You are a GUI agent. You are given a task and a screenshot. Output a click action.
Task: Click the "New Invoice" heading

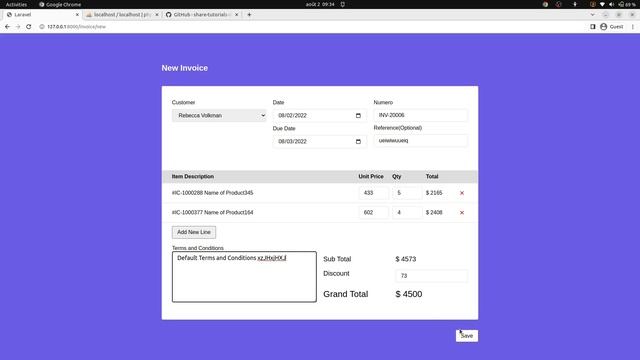[184, 68]
